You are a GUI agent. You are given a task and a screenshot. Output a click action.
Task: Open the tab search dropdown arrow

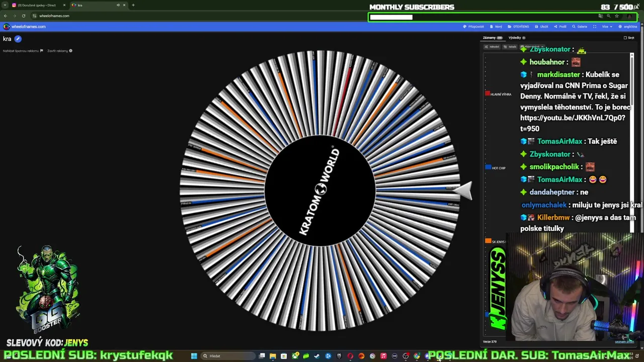pos(5,5)
